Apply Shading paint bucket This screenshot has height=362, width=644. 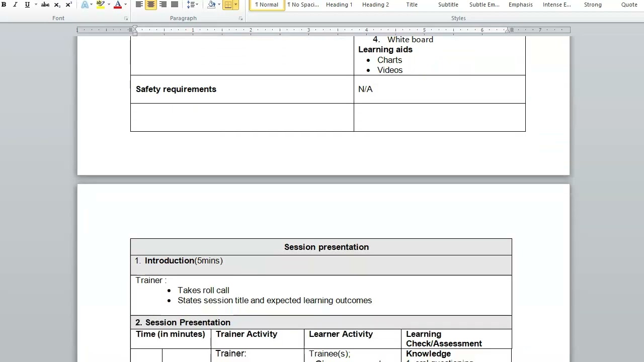click(211, 5)
